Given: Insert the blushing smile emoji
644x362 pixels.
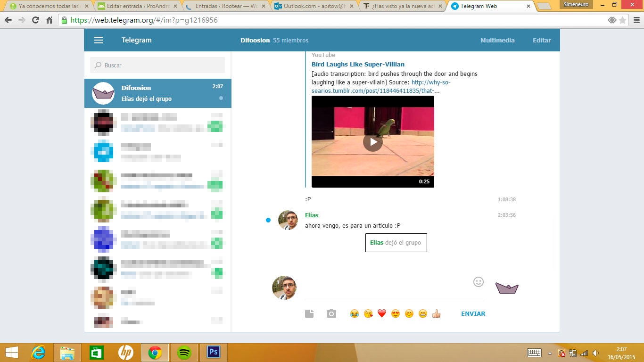Looking at the screenshot, I should tap(409, 313).
